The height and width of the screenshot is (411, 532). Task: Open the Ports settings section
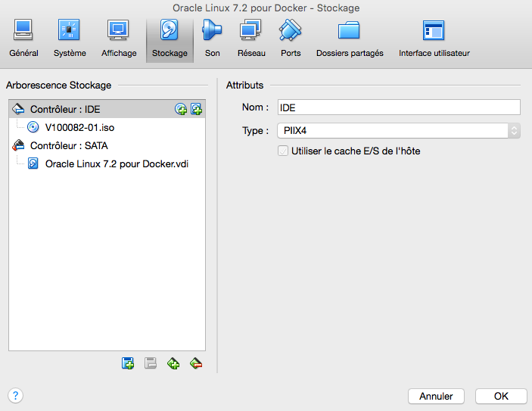[x=291, y=38]
